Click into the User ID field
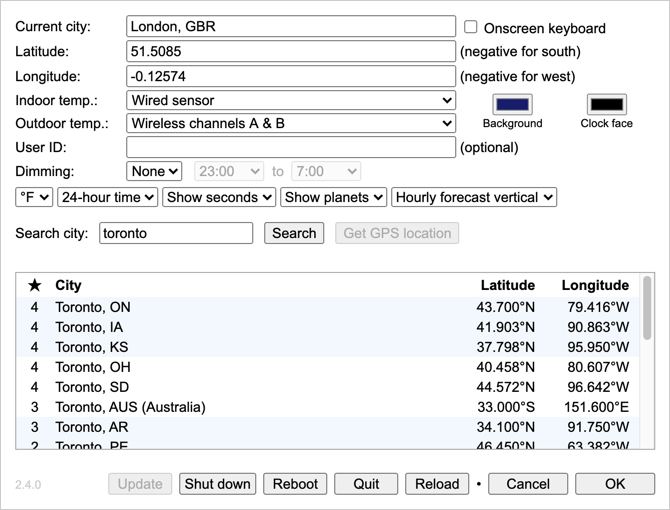The width and height of the screenshot is (670, 510). tap(290, 147)
